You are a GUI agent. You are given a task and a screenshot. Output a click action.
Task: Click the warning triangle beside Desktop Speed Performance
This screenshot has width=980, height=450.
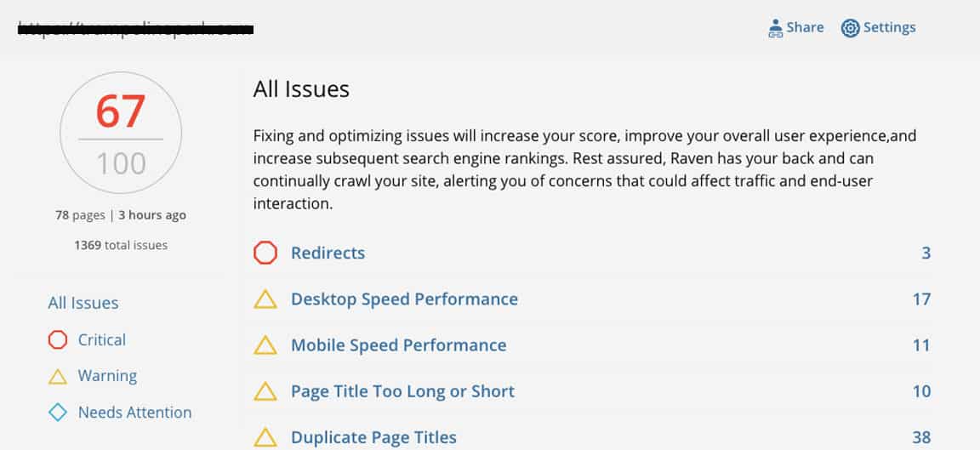pyautogui.click(x=265, y=299)
